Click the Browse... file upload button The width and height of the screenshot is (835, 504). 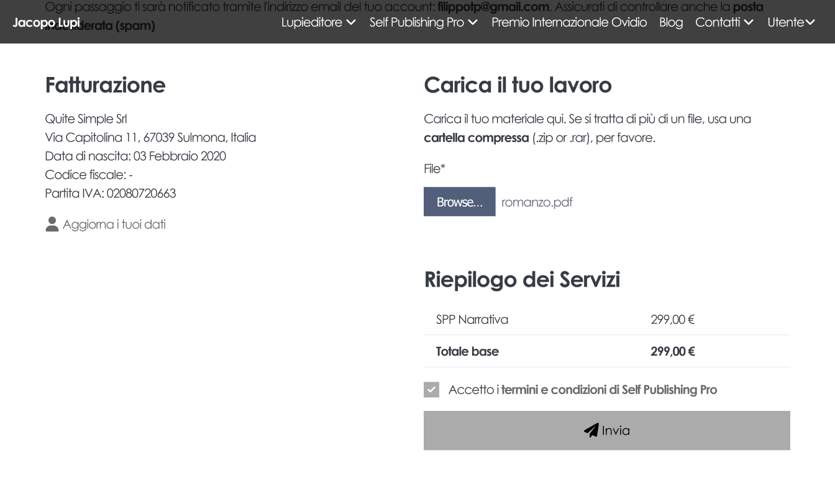[459, 202]
